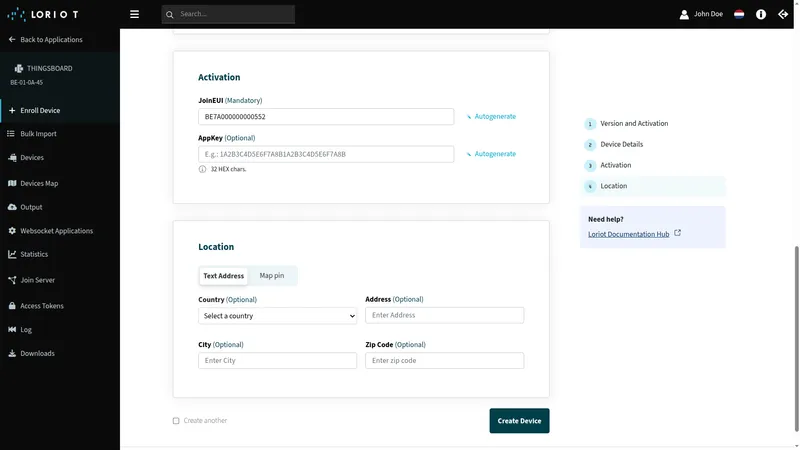
Task: Click the Statistics chart icon
Action: [12, 254]
